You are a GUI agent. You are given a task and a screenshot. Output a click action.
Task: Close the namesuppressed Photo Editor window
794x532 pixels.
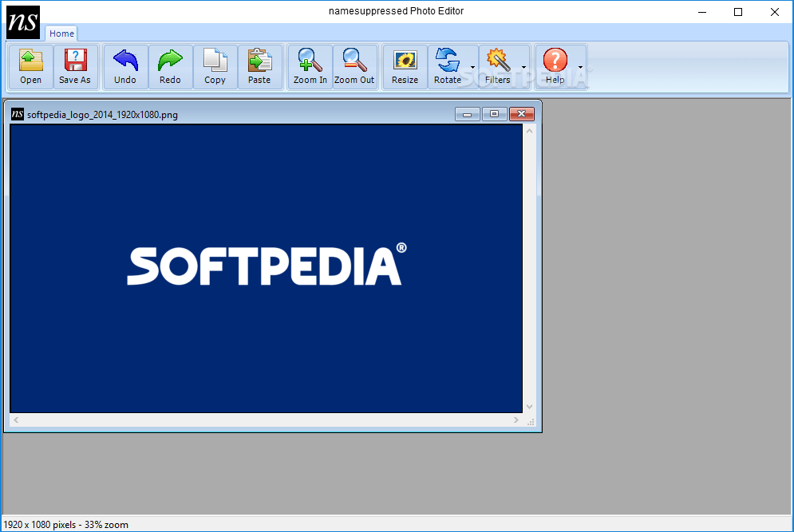point(774,12)
